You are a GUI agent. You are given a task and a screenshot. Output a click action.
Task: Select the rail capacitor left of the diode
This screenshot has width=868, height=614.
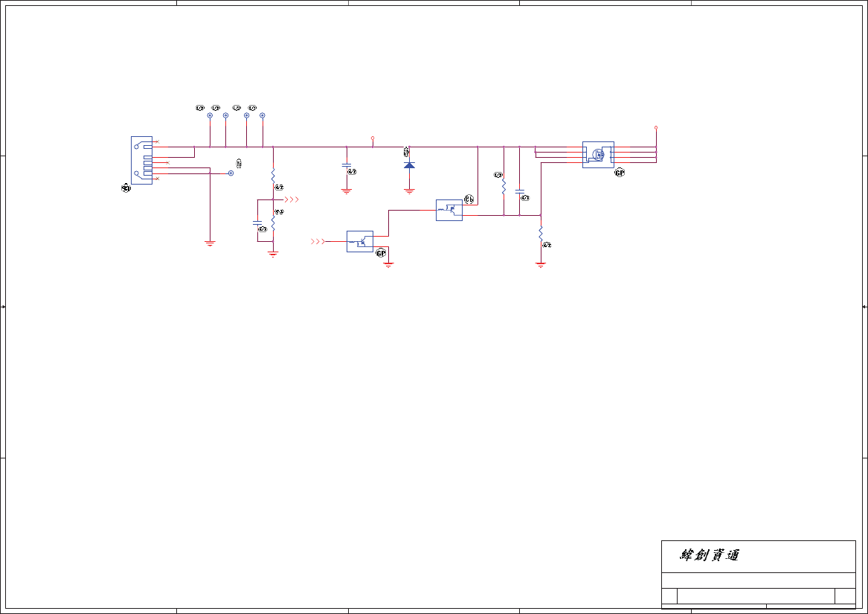click(347, 165)
